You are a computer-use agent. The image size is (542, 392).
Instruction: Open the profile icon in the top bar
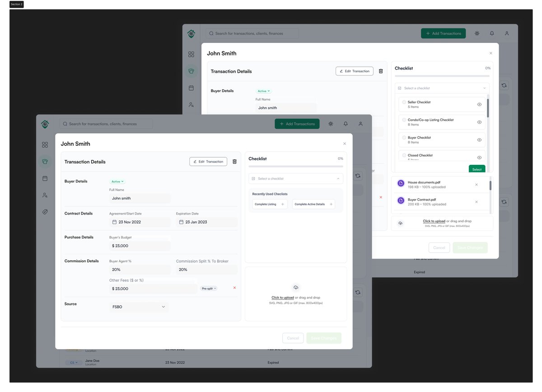click(360, 123)
